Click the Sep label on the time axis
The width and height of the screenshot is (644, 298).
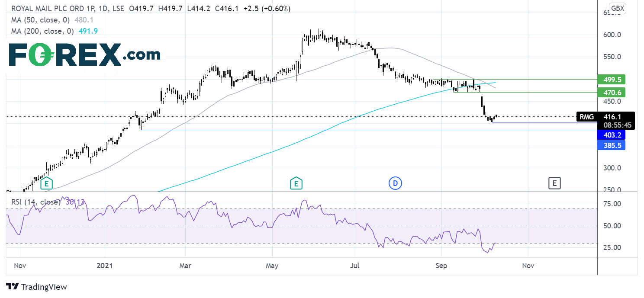pyautogui.click(x=441, y=266)
